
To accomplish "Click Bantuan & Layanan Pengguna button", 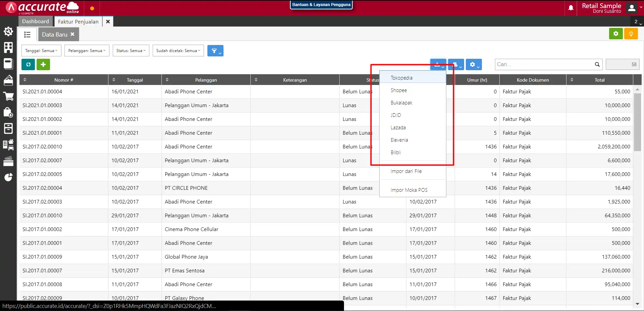I will point(321,5).
